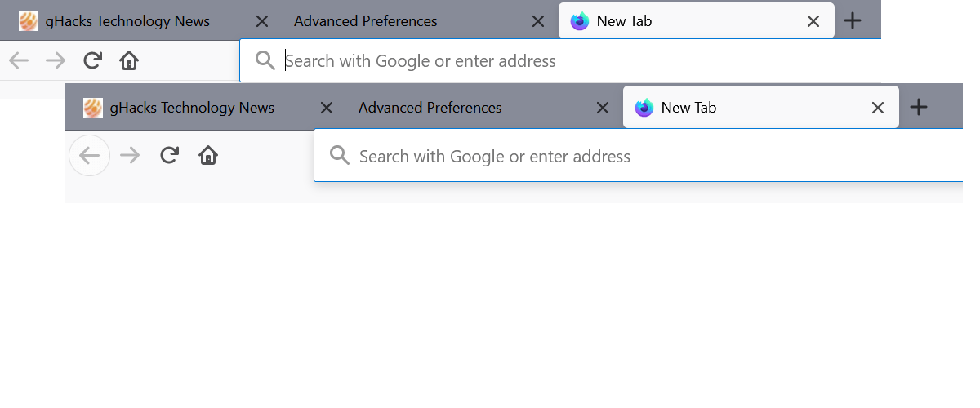Viewport: 980px width, 408px height.
Task: Go home using the lower toolbar's house icon
Action: (x=208, y=155)
